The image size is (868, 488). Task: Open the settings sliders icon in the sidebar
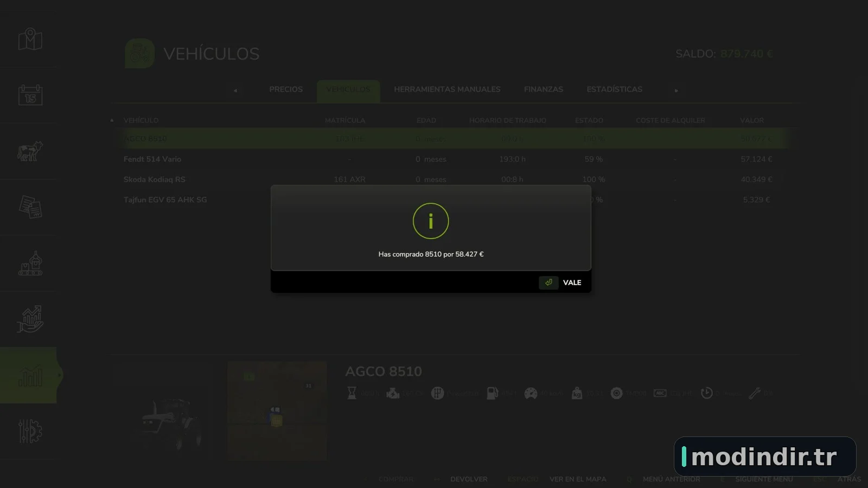(x=30, y=431)
